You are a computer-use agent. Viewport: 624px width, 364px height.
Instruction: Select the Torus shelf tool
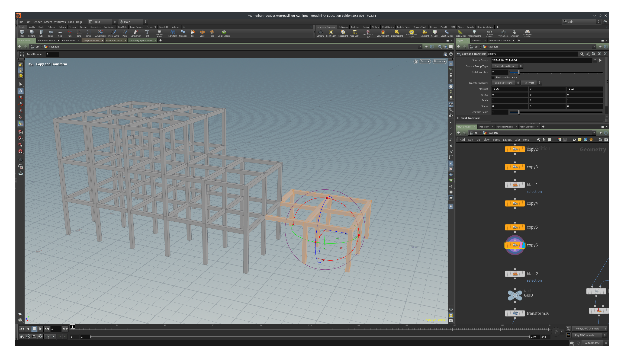(51, 33)
